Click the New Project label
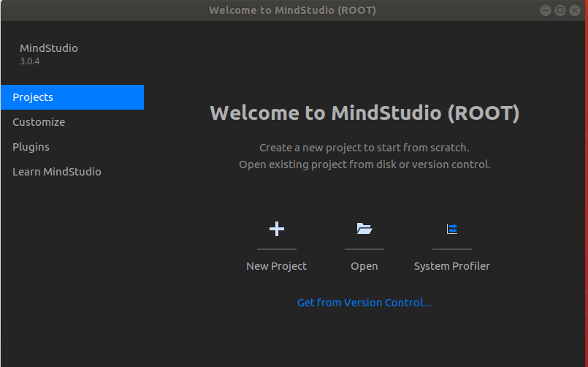This screenshot has width=588, height=367. [276, 266]
